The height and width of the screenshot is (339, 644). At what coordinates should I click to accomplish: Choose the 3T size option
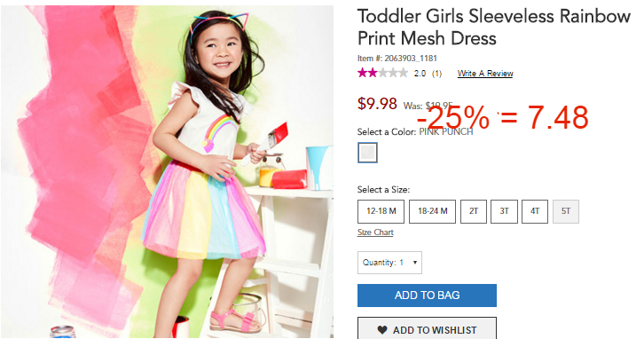(x=504, y=211)
